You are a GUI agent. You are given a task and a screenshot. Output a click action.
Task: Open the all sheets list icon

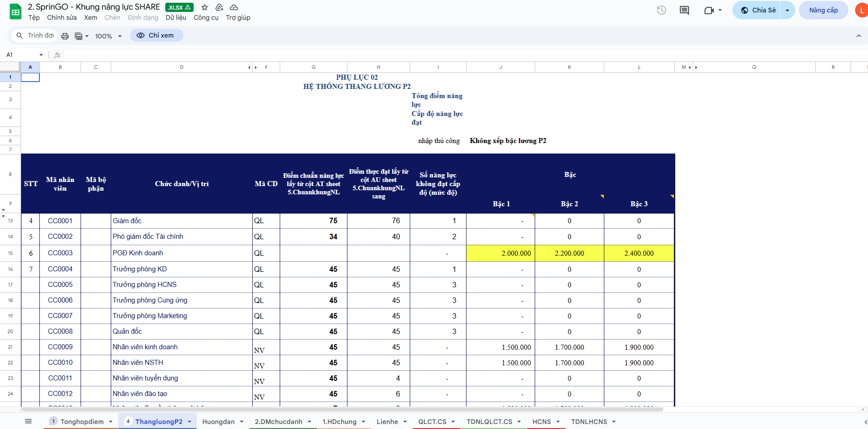(28, 421)
